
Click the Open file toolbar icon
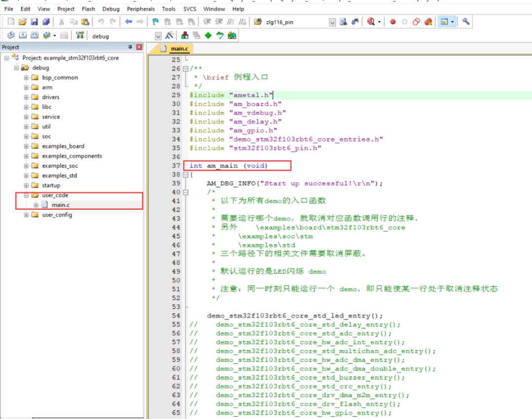[x=22, y=22]
